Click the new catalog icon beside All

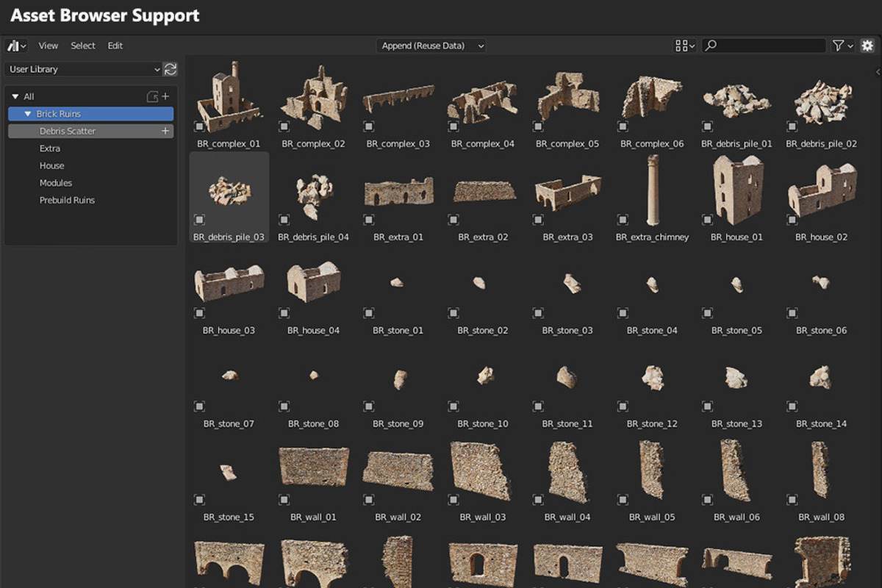(x=153, y=96)
